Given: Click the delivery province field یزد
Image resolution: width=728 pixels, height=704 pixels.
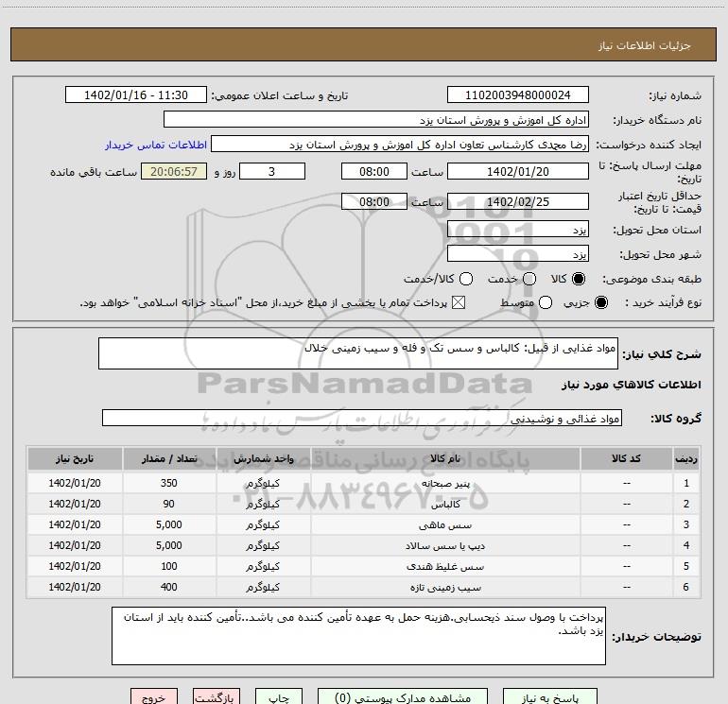Looking at the screenshot, I should pos(518,229).
